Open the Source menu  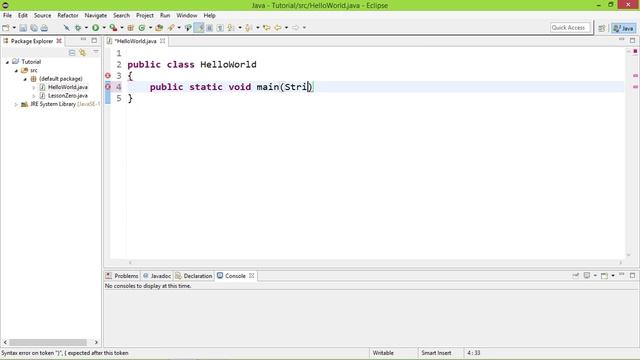(x=42, y=16)
